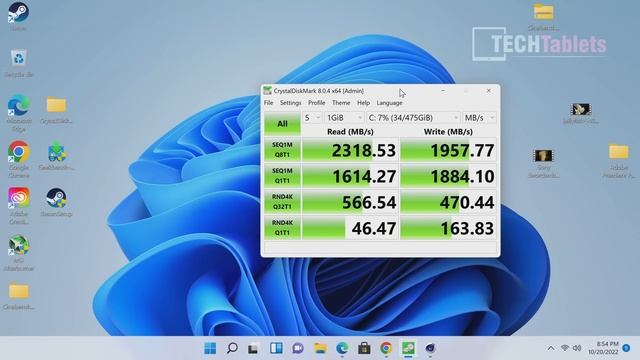The image size is (640, 360).
Task: Open the Adobe Premiere folder on desktop
Action: pos(619,160)
